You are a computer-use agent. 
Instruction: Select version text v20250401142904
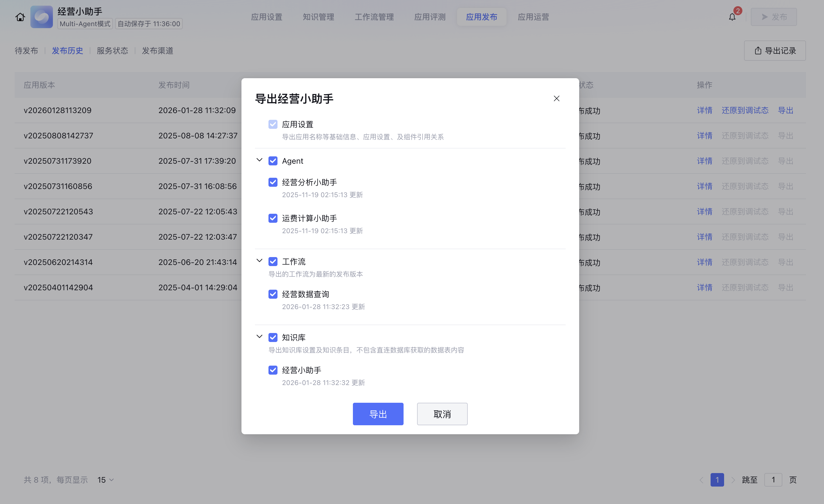58,287
